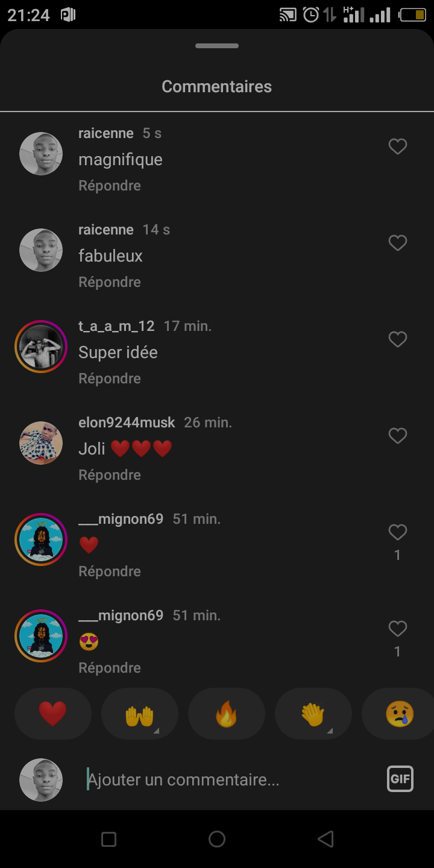Screen dimensions: 434x868
Task: Insert the crying face quick emoji
Action: [400, 714]
